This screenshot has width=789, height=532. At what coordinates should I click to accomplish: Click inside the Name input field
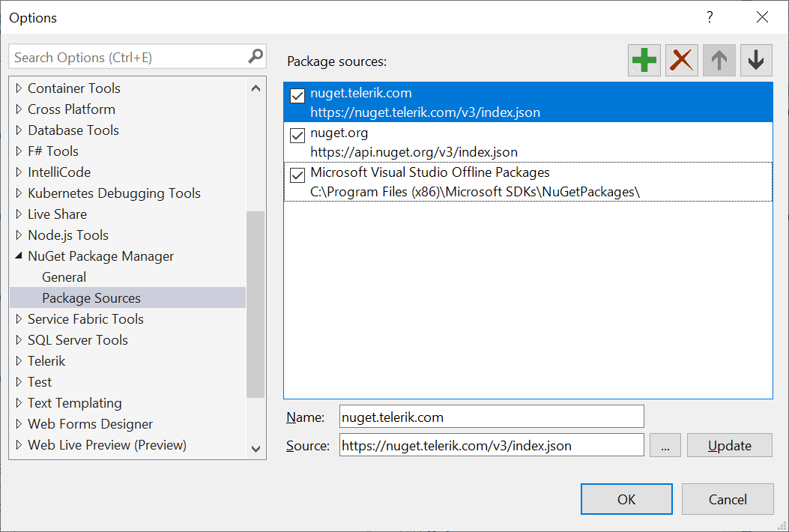pos(491,416)
